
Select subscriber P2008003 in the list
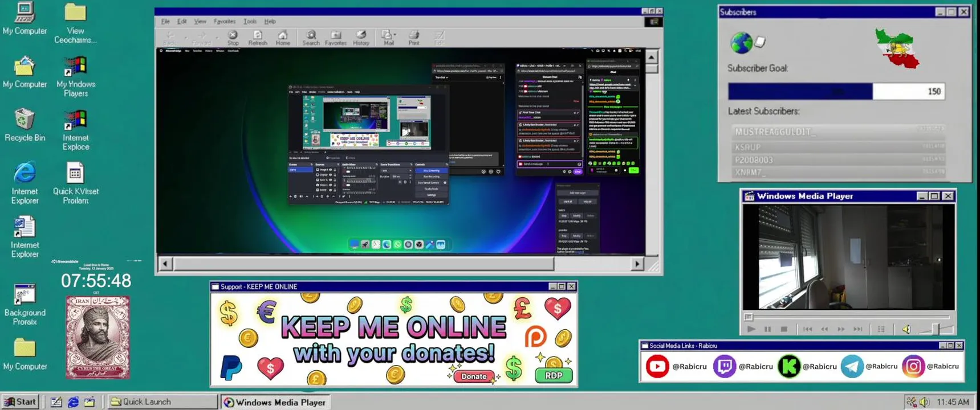point(838,159)
